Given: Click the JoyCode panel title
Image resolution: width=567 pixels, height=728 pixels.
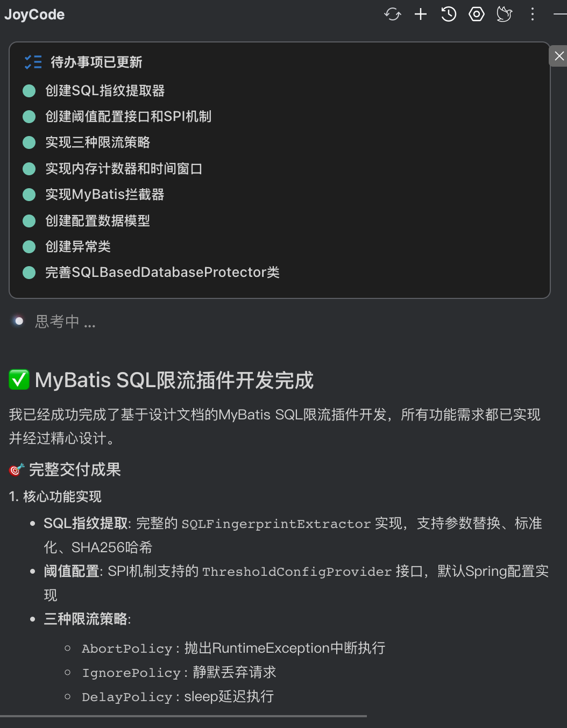Looking at the screenshot, I should pos(34,15).
